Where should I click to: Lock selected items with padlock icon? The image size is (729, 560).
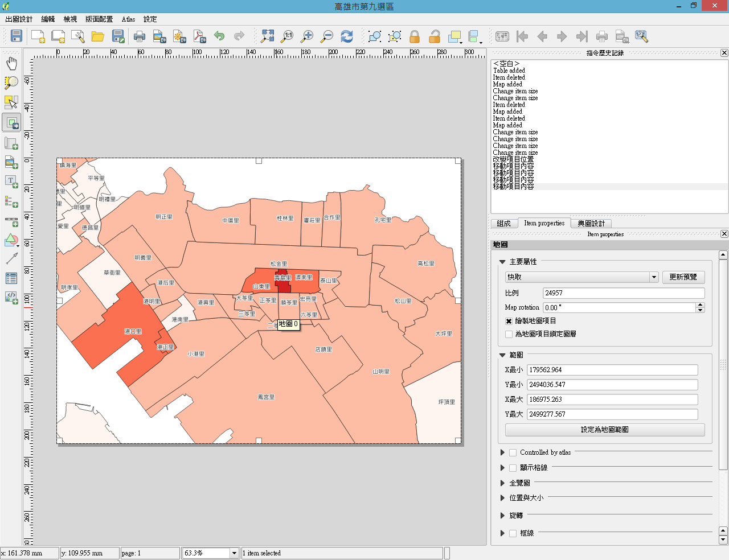[415, 37]
